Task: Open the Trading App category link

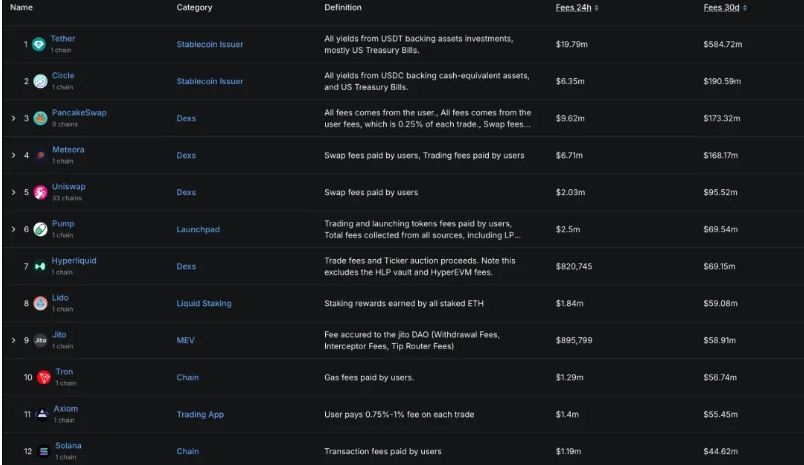Action: [200, 414]
